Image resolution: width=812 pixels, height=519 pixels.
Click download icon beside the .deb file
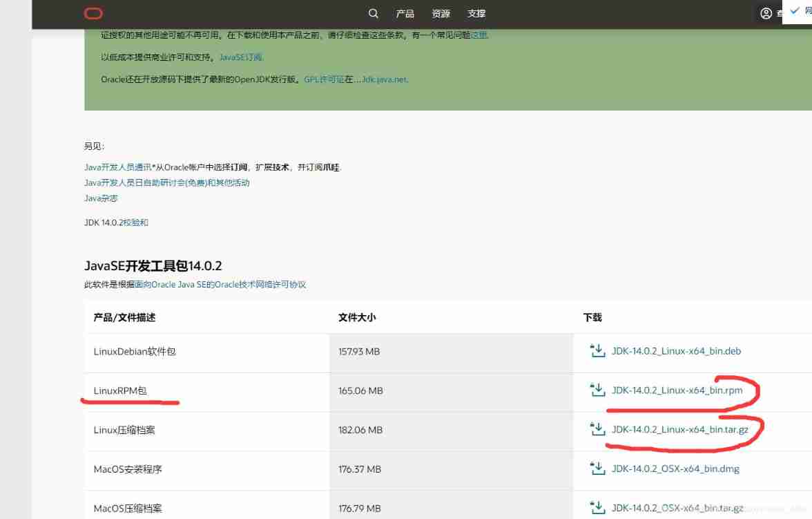[x=597, y=351]
